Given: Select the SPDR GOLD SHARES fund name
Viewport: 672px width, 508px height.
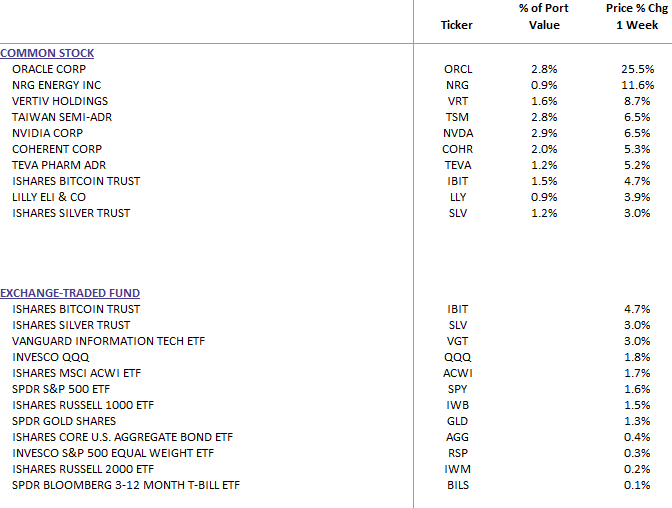Looking at the screenshot, I should coord(64,421).
